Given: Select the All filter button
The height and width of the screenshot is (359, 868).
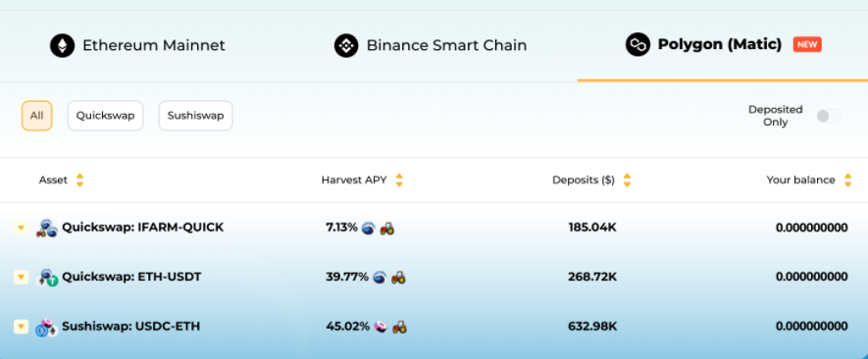Looking at the screenshot, I should pyautogui.click(x=36, y=116).
